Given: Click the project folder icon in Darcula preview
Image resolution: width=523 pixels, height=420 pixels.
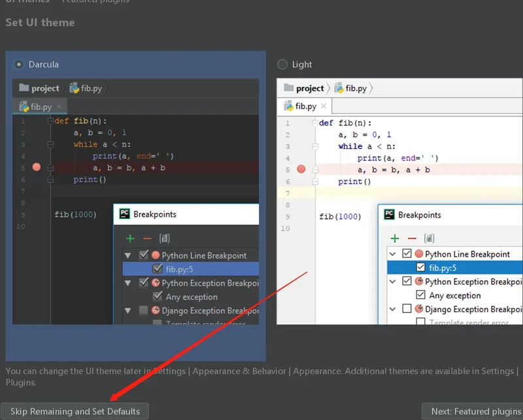Looking at the screenshot, I should click(24, 88).
